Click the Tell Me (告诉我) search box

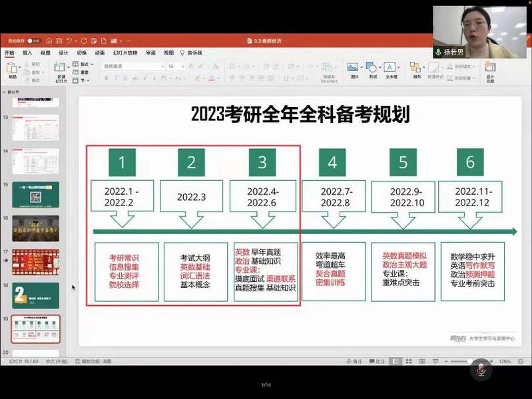pyautogui.click(x=194, y=53)
